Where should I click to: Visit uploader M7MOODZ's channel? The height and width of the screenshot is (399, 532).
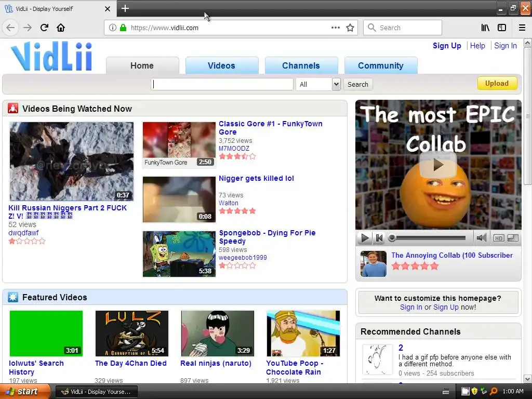click(234, 148)
